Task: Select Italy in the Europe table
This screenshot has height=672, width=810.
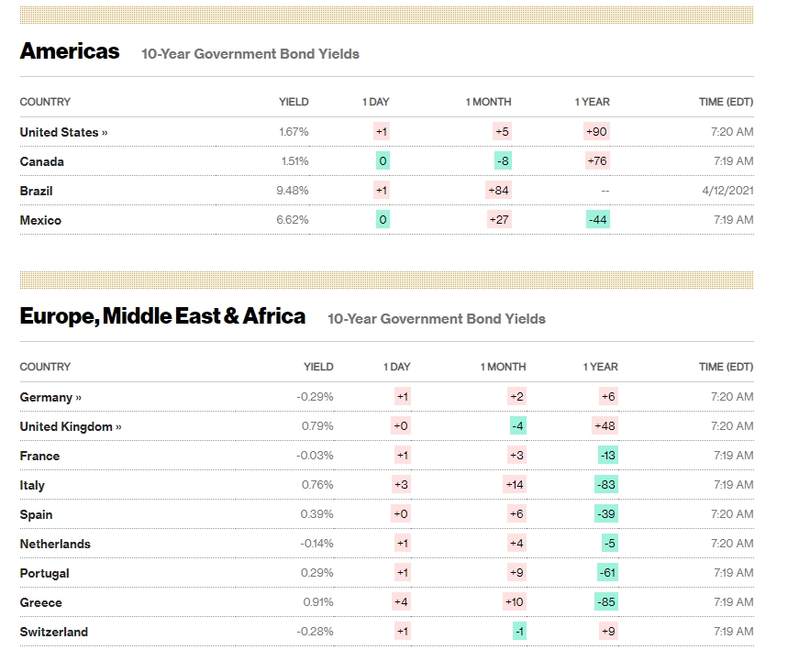Action: tap(32, 485)
